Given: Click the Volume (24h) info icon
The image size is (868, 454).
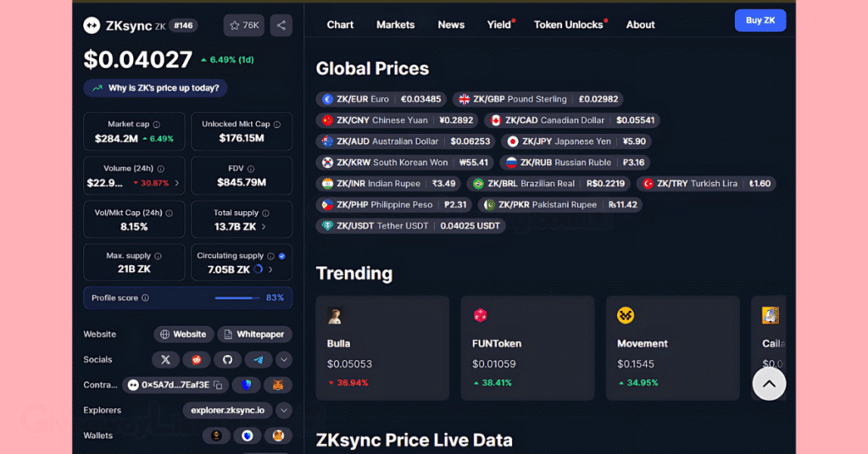Looking at the screenshot, I should point(160,169).
